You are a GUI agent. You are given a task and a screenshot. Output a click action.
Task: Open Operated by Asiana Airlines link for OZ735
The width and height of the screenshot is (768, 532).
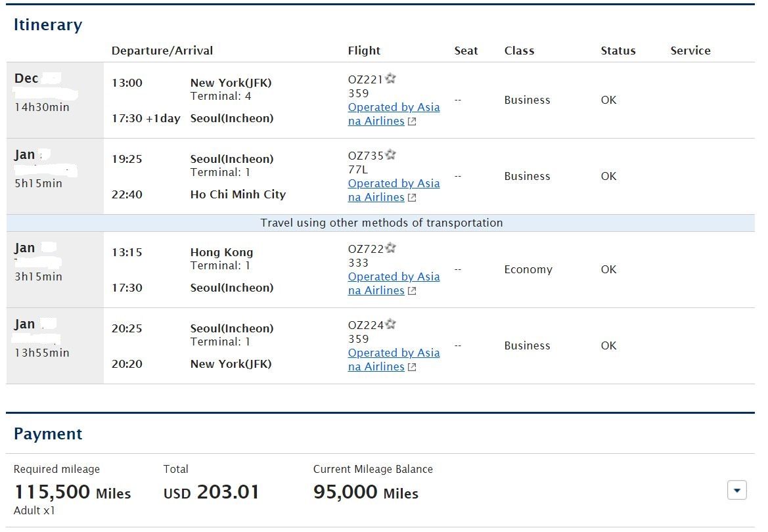(x=394, y=190)
